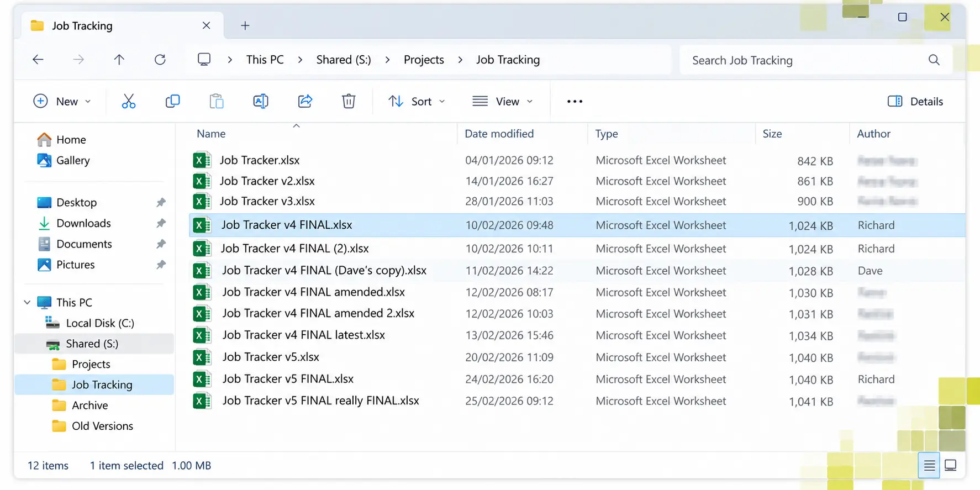Sort by Date modified column header
980x490 pixels.
pyautogui.click(x=499, y=134)
